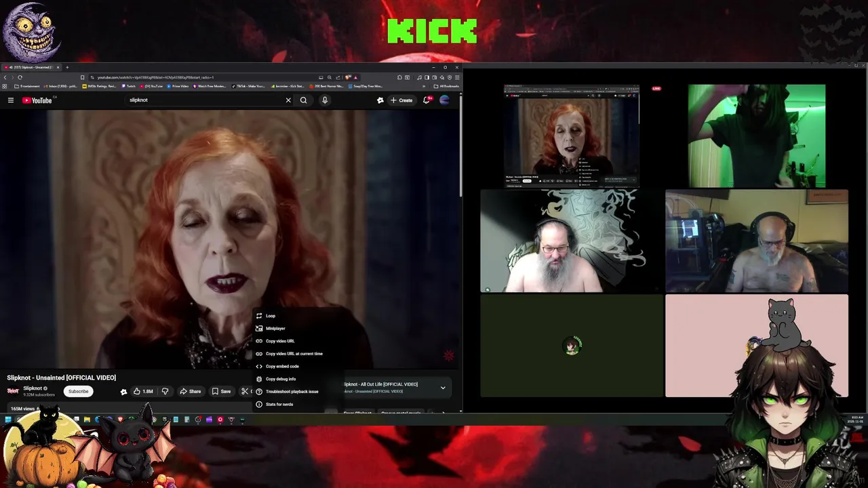Click the sparkle icon beside the like button

(x=123, y=391)
